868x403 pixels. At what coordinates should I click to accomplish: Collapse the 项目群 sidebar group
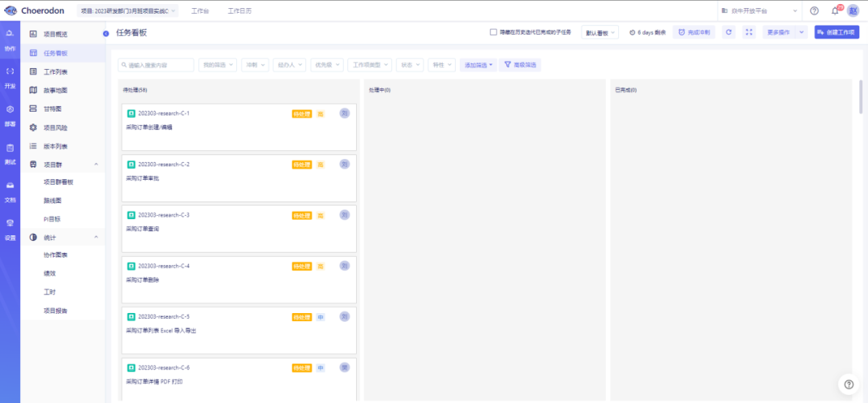[x=96, y=165]
